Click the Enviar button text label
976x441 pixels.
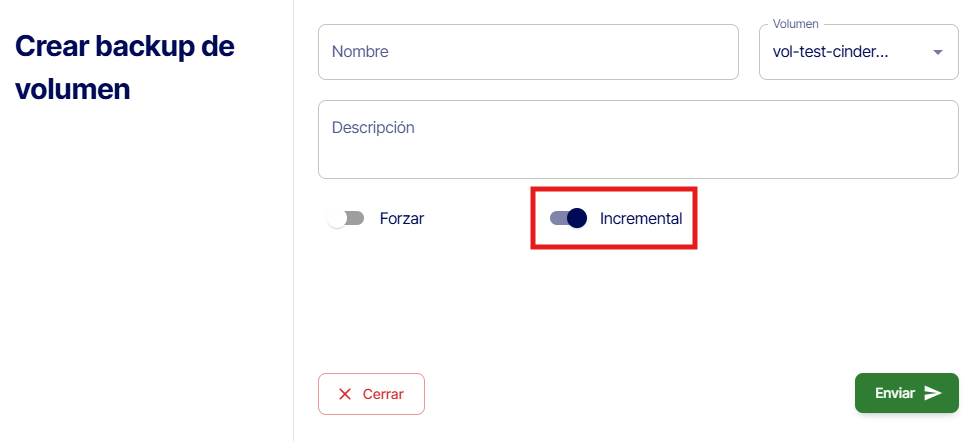click(x=895, y=393)
